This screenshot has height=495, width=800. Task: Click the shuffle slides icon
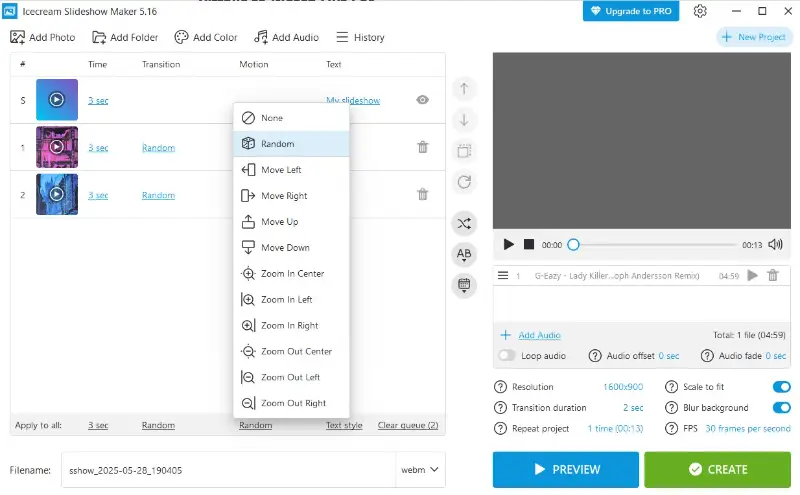click(x=464, y=224)
